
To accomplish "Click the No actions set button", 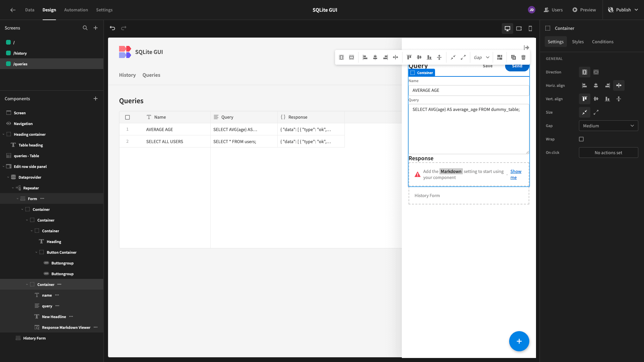I will click(x=608, y=153).
